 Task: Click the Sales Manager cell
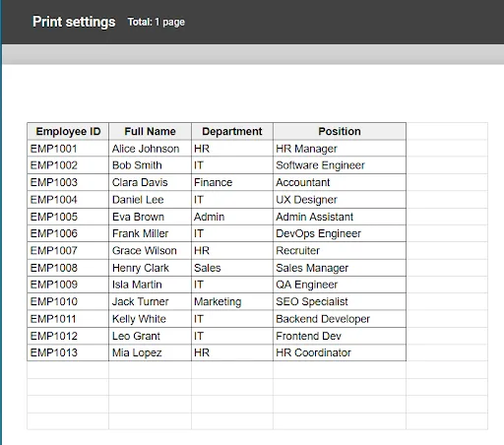point(340,268)
